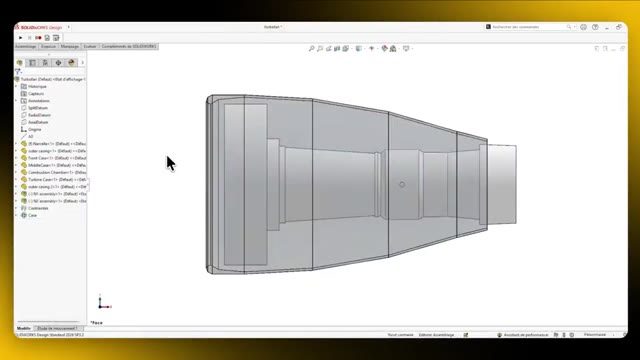640x360 pixels.
Task: Open the SOLIDWORKS logo menu arrow
Action: tap(69, 27)
